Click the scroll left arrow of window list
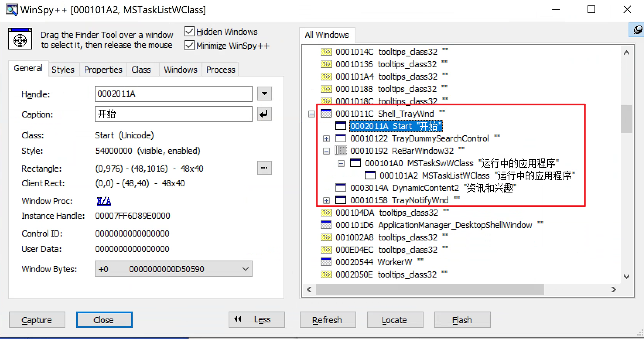This screenshot has width=644, height=339. [x=309, y=290]
